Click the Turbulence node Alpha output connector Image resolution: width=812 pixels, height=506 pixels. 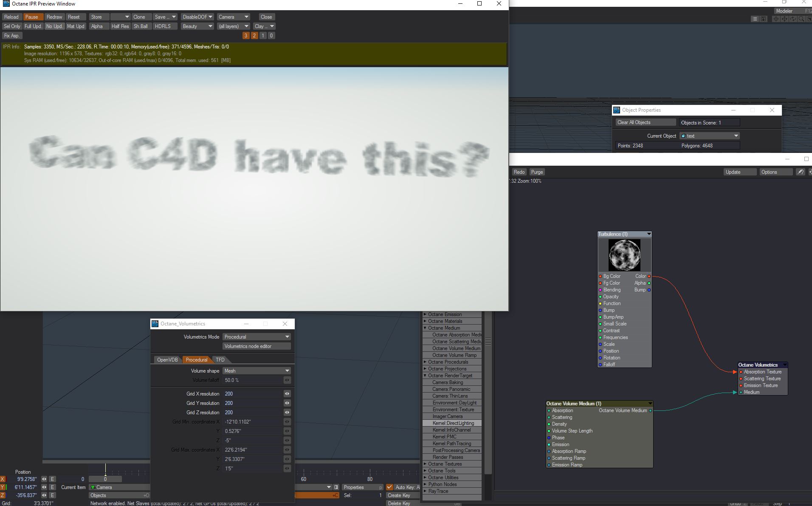[x=649, y=283]
